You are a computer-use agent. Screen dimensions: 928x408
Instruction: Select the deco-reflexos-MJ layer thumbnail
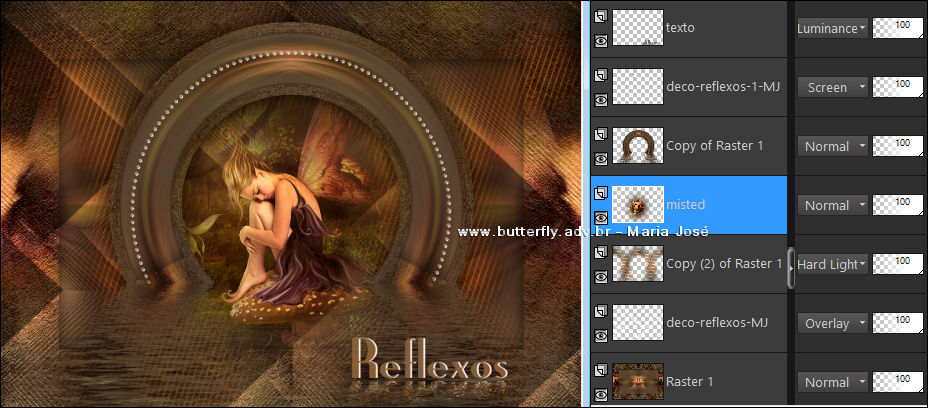pyautogui.click(x=637, y=323)
